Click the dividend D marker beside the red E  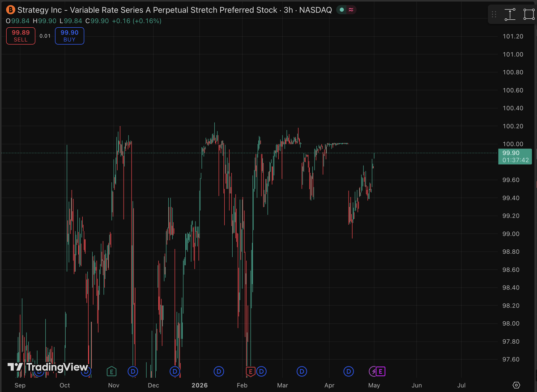[x=262, y=371]
